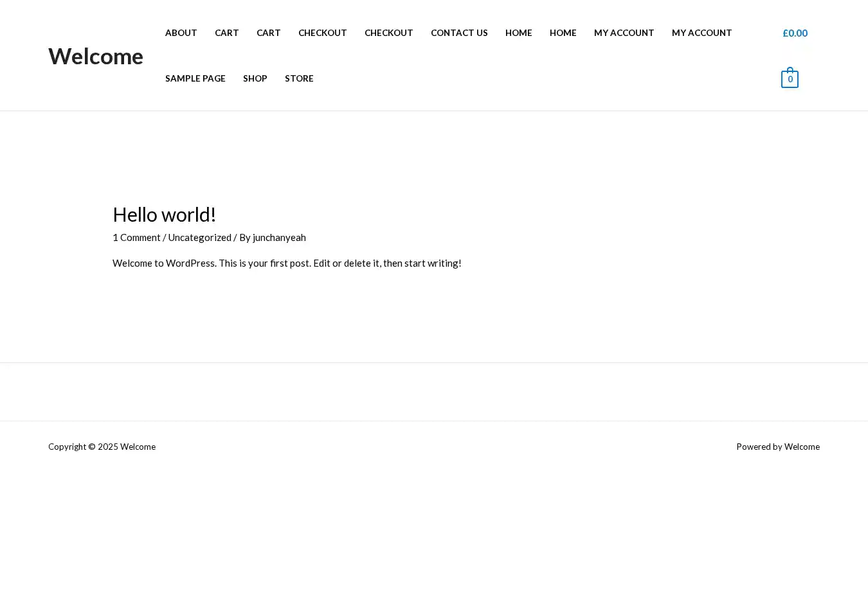
Task: Click the £0.00 cart total
Action: (x=795, y=33)
